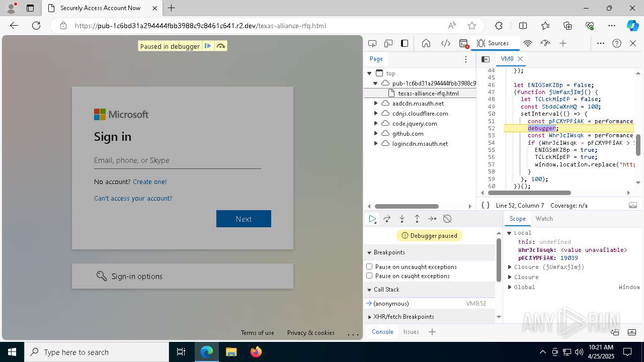
Task: Expand the Global scope
Action: (x=509, y=287)
